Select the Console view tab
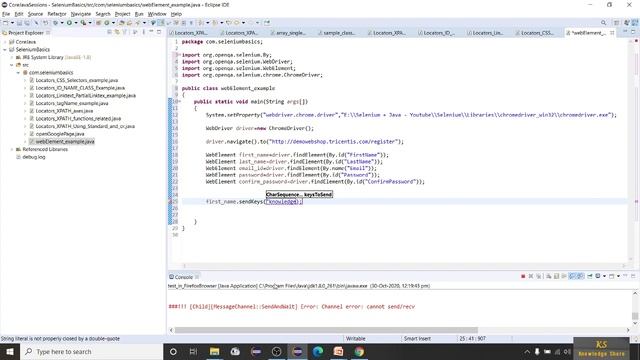Image resolution: width=640 pixels, height=360 pixels. 184,277
